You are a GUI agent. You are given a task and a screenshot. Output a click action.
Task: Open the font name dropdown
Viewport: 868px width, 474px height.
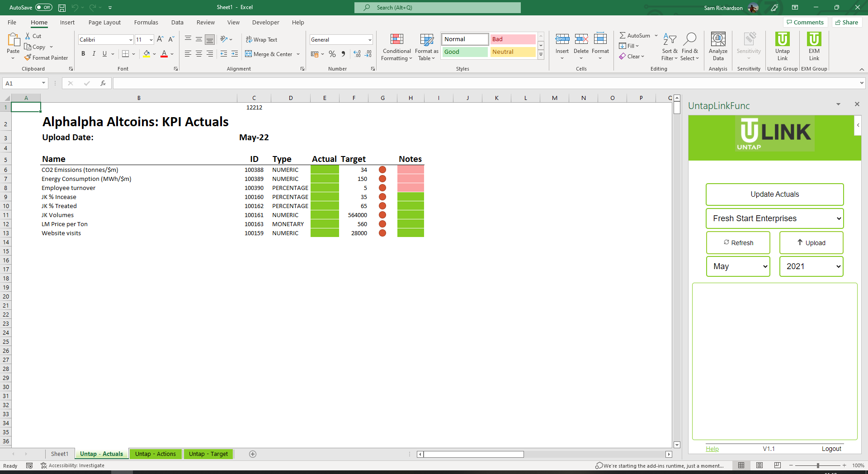coord(131,40)
